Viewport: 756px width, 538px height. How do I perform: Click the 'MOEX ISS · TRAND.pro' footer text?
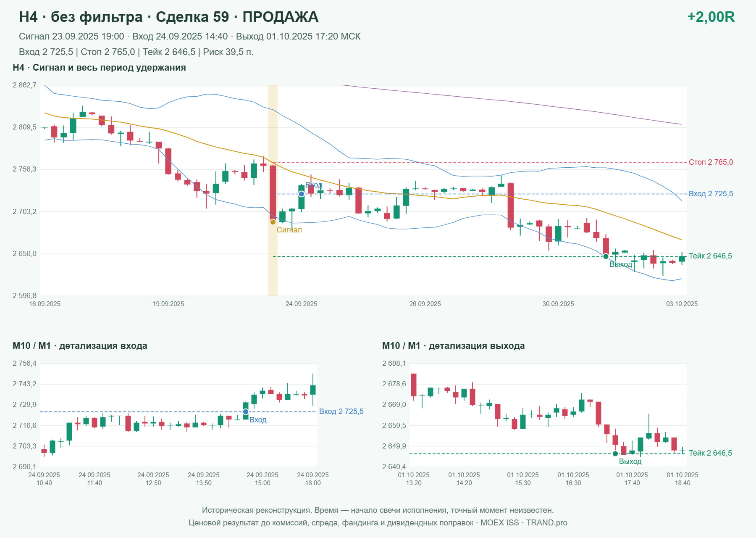pyautogui.click(x=524, y=523)
